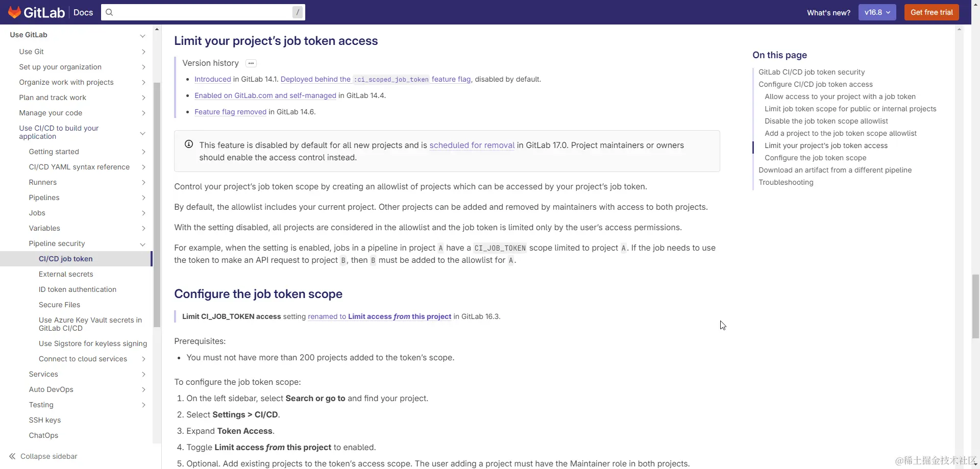The height and width of the screenshot is (469, 980).
Task: Click the search magnifier icon
Action: 110,12
